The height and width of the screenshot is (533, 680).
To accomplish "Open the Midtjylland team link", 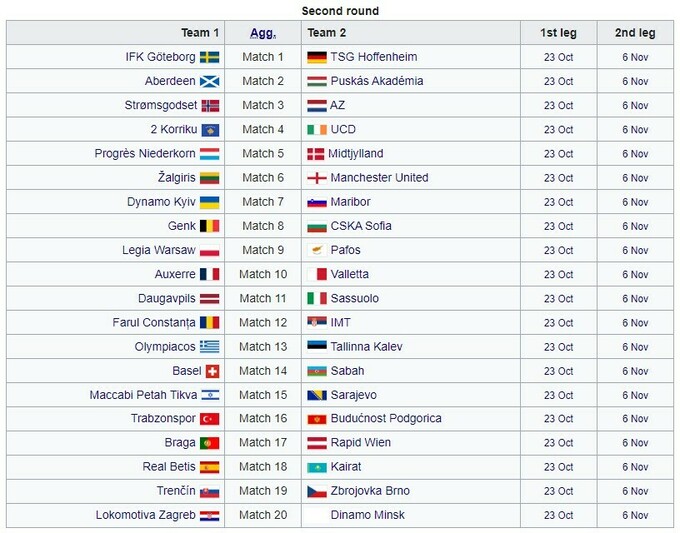I will pyautogui.click(x=357, y=154).
